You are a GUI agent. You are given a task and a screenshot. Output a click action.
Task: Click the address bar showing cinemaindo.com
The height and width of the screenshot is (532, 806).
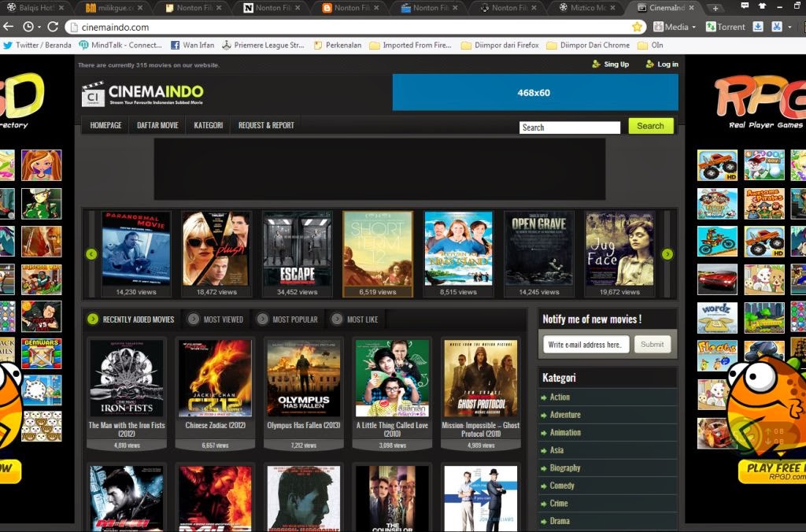355,27
